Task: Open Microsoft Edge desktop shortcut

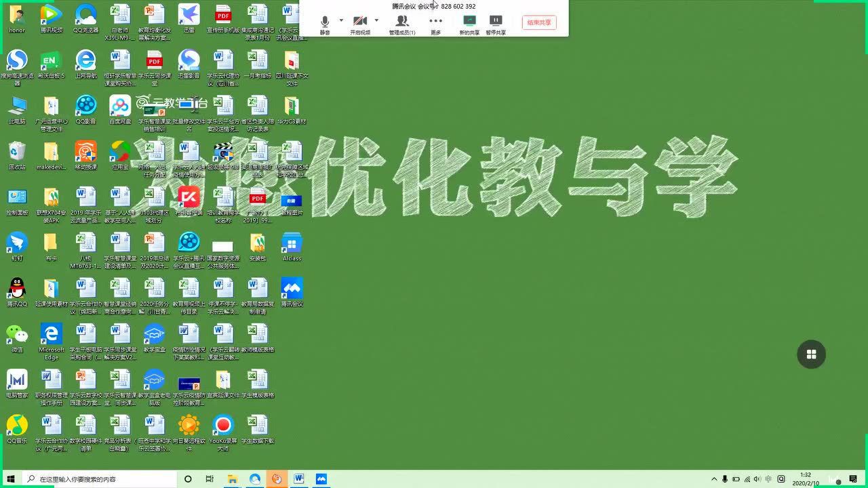Action: coord(52,342)
